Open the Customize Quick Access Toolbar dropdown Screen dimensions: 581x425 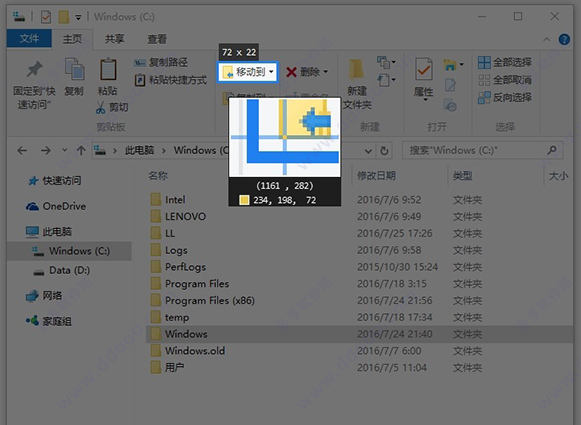coord(78,17)
